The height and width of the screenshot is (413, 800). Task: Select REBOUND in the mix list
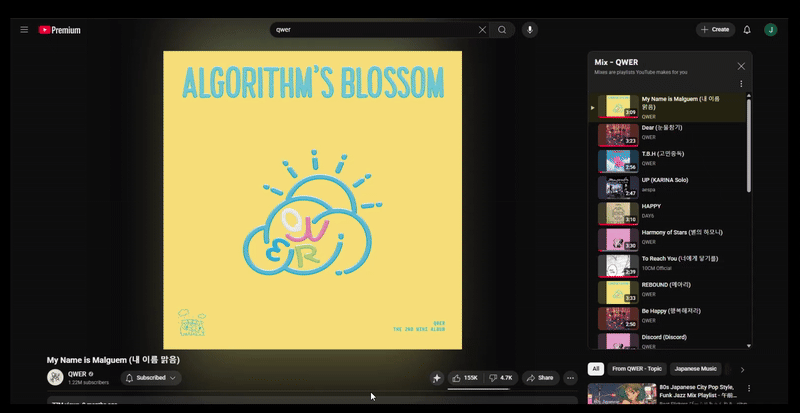[x=667, y=292]
